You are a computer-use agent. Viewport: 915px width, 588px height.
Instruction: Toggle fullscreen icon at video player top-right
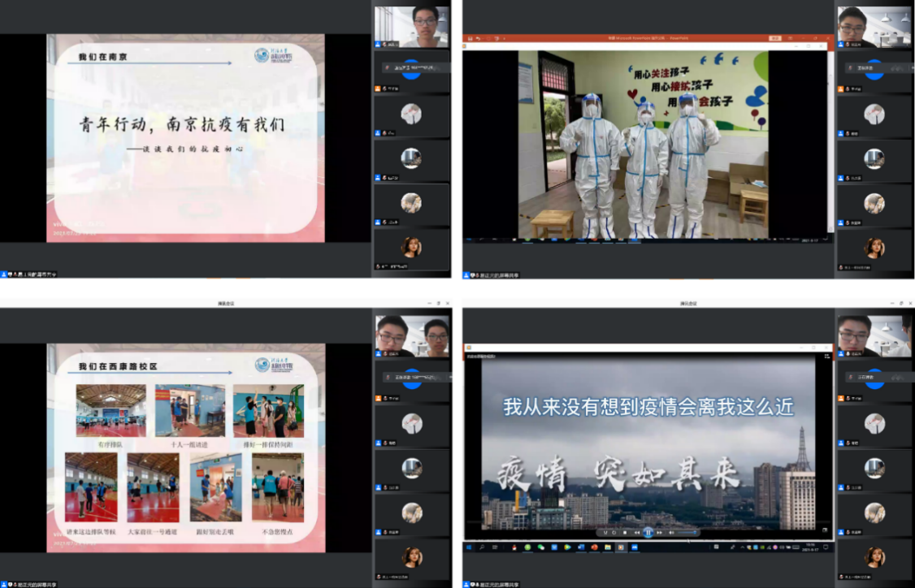pos(826,356)
